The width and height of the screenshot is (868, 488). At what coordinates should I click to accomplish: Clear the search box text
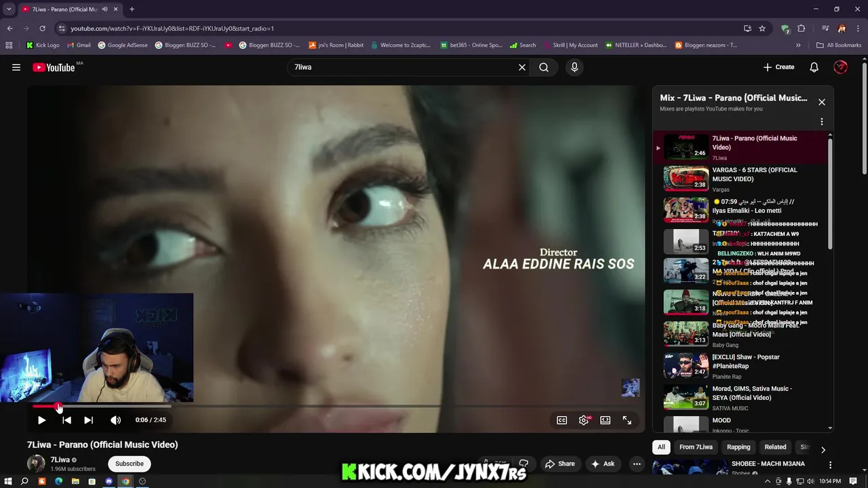coord(522,67)
